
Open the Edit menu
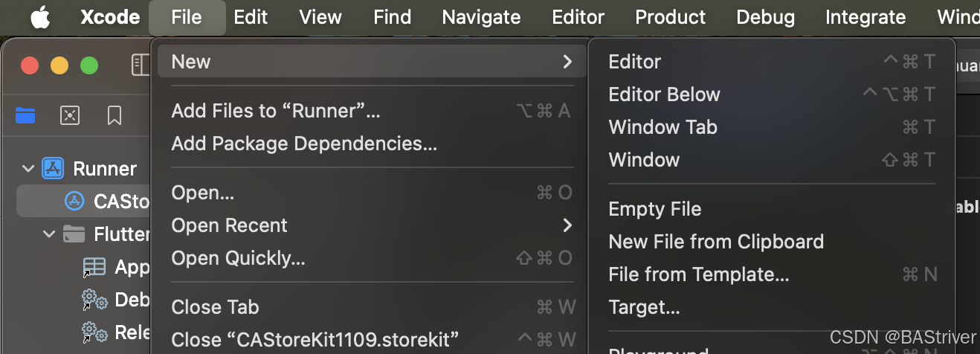click(x=251, y=17)
